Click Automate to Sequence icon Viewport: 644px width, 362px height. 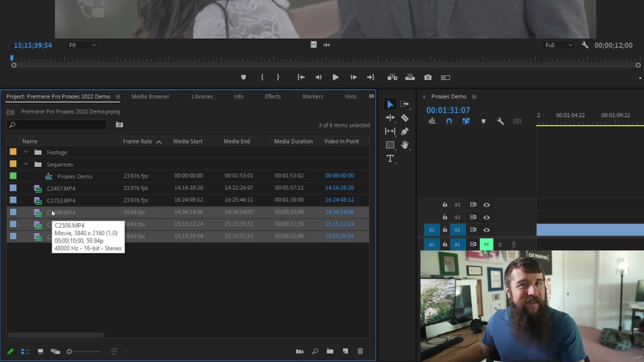click(x=300, y=351)
